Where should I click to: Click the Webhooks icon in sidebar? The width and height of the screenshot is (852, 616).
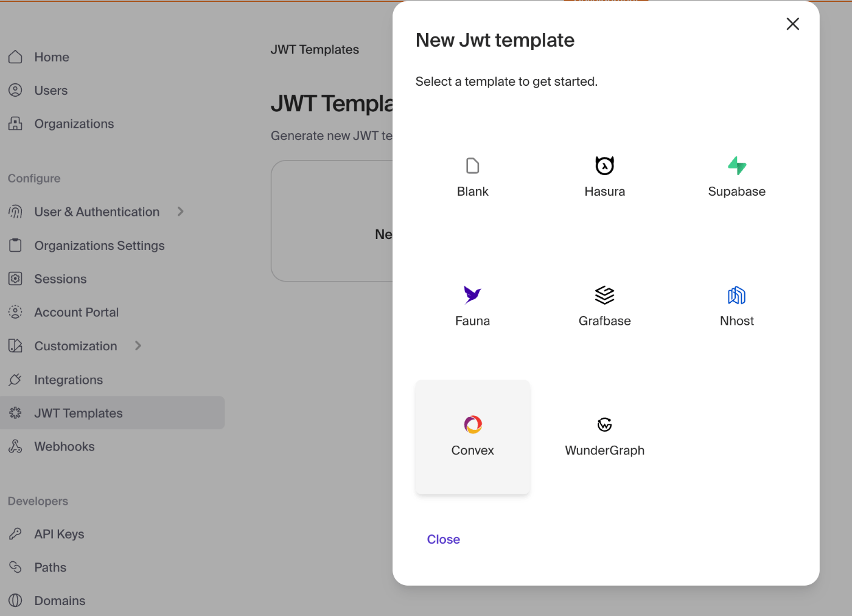coord(15,446)
